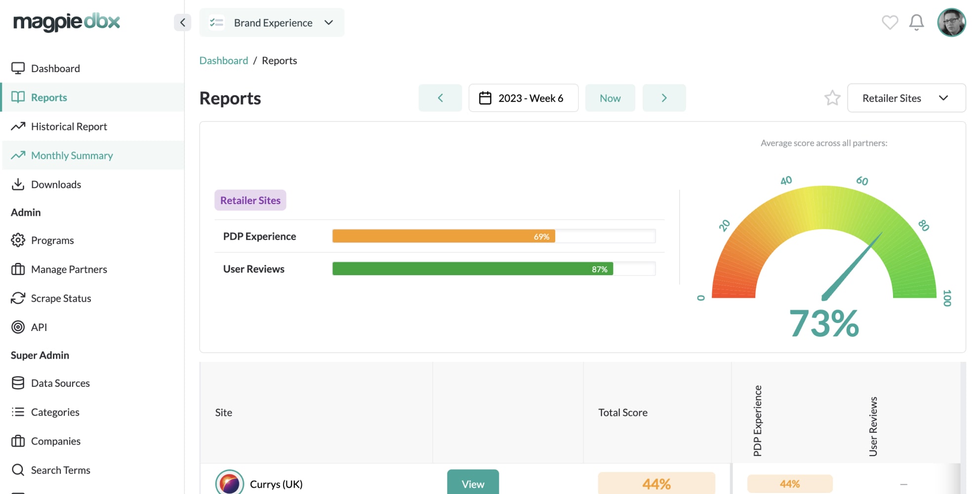
Task: Click the Dashboard monitor icon in sidebar
Action: [18, 68]
